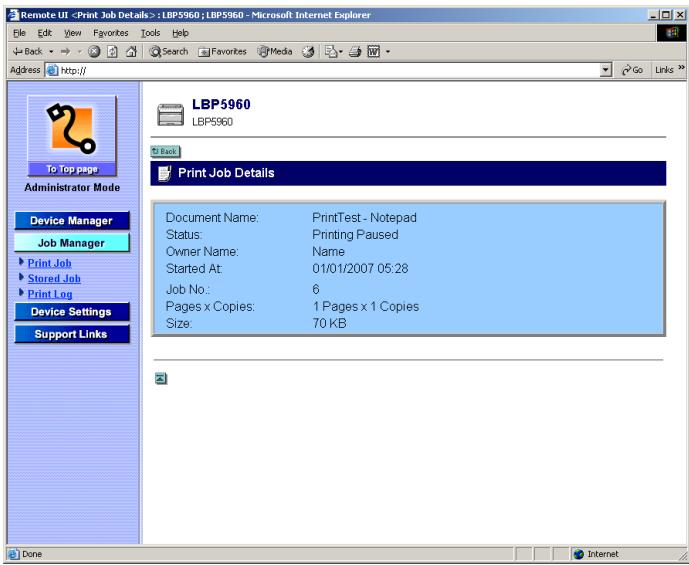Minimize the Internet Explorer window
The image size is (689, 565).
[654, 15]
